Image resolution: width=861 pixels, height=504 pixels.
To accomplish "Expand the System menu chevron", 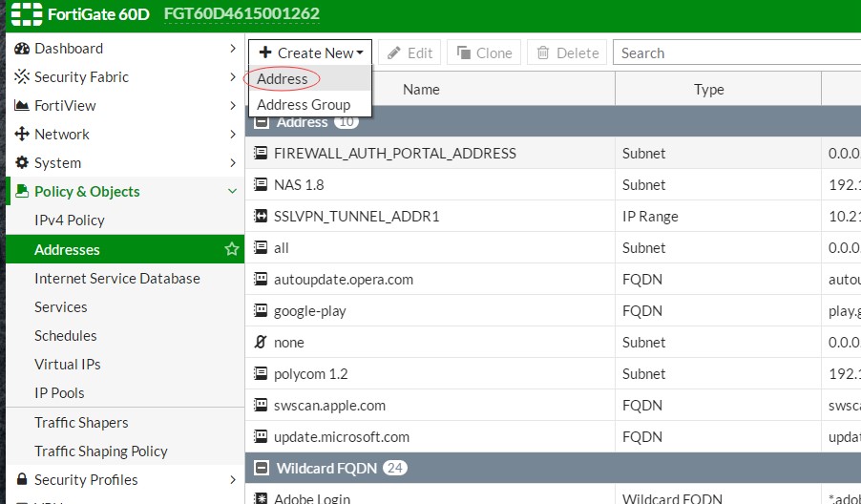I will [233, 162].
